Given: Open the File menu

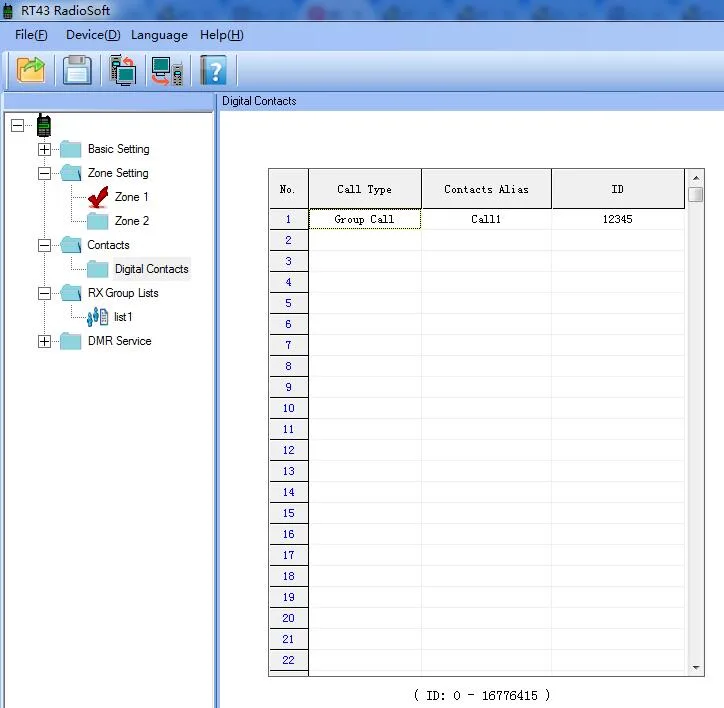Looking at the screenshot, I should pos(31,35).
